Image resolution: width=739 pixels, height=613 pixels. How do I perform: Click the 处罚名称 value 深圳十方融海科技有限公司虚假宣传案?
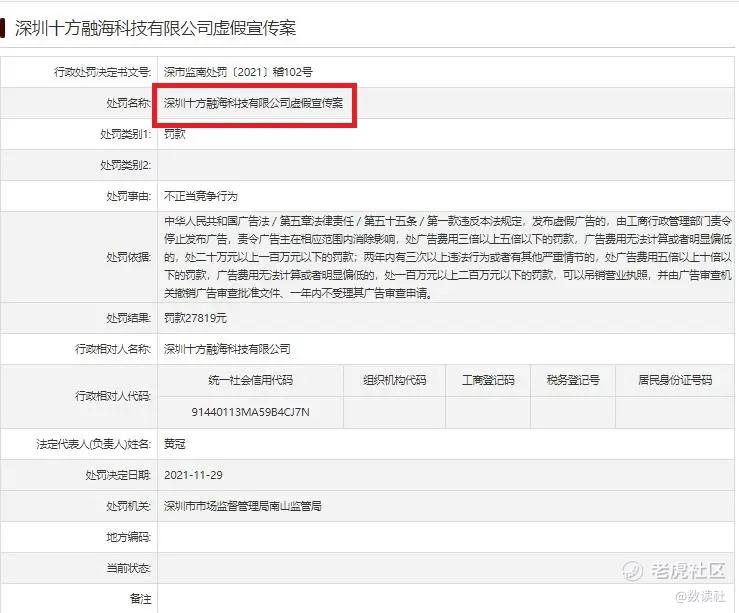click(x=254, y=103)
